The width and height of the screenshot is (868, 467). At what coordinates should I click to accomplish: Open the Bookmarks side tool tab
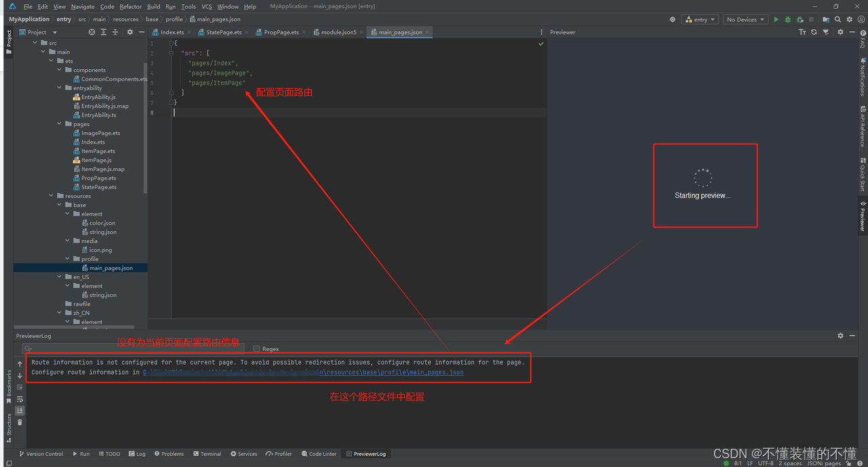click(9, 387)
